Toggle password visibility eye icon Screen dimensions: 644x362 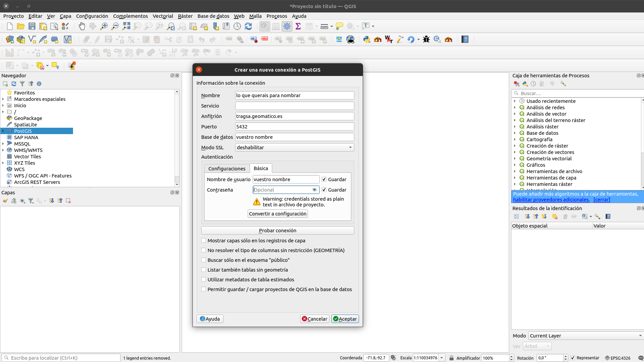(315, 190)
